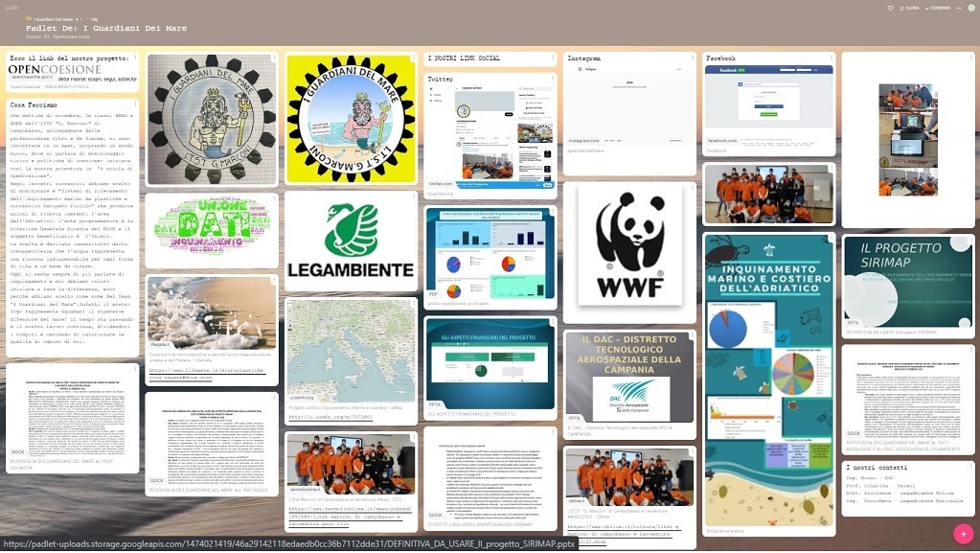
Task: Open options menu on the hand-drawn logo post
Action: point(274,58)
